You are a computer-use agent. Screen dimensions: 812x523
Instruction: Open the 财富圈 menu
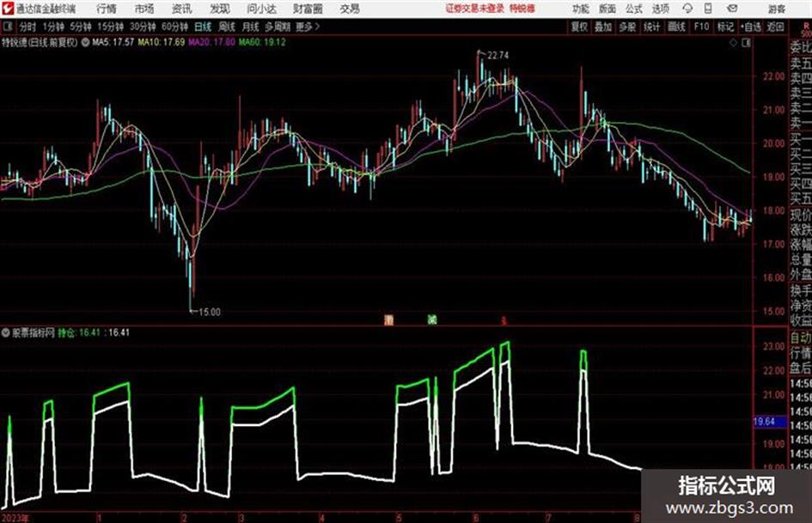[308, 9]
